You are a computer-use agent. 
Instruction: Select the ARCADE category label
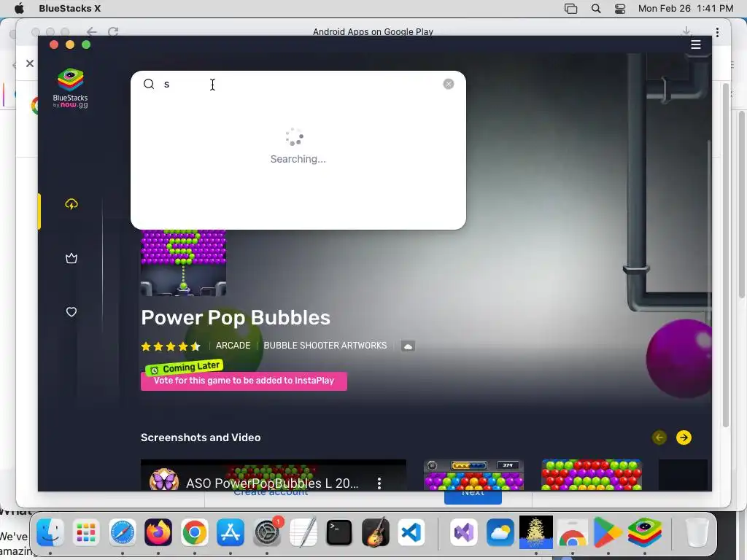tap(233, 346)
